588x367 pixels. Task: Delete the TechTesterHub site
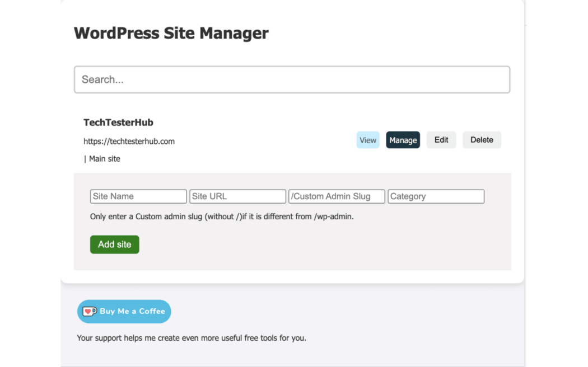pos(482,140)
